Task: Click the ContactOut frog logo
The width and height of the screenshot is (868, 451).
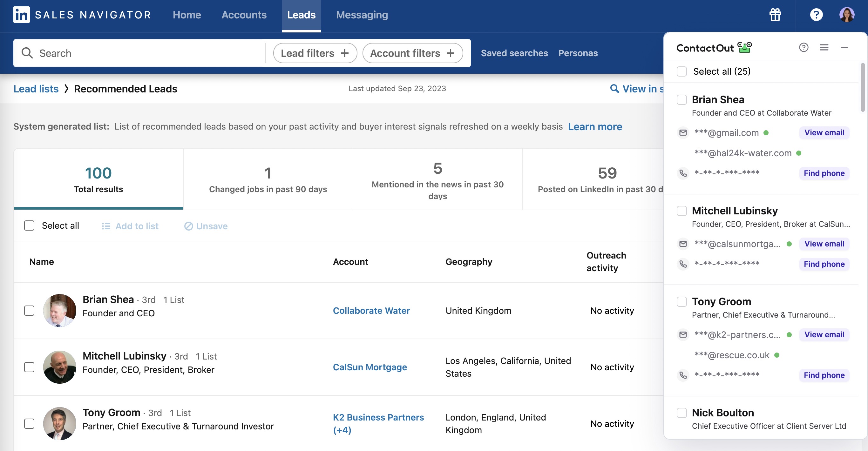Action: tap(744, 48)
